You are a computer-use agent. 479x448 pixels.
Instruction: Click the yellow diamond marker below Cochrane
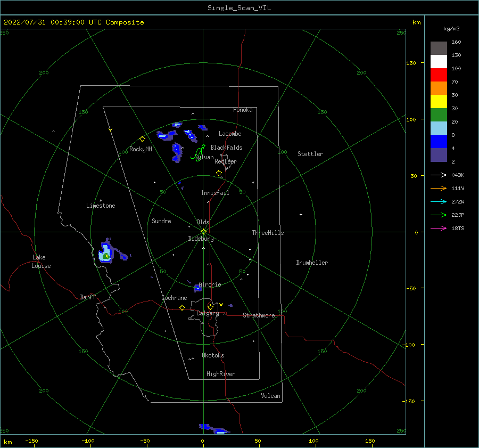point(183,308)
